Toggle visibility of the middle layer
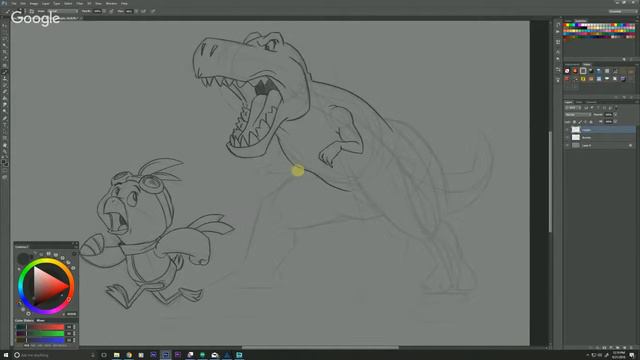The width and height of the screenshot is (640, 360). pos(567,138)
